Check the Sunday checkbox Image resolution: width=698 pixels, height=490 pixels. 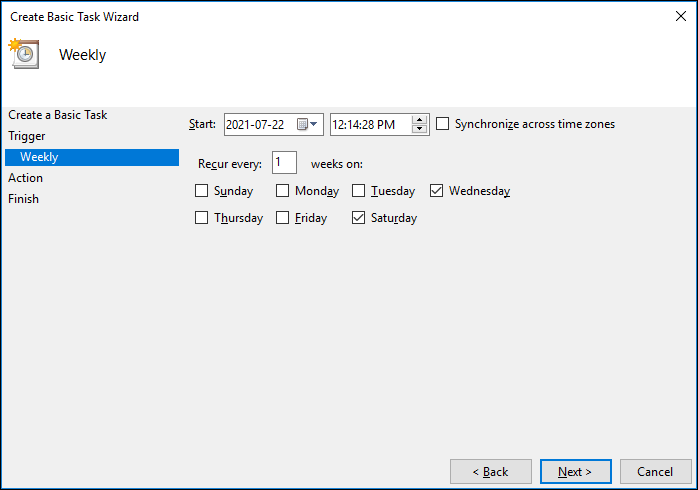(202, 191)
